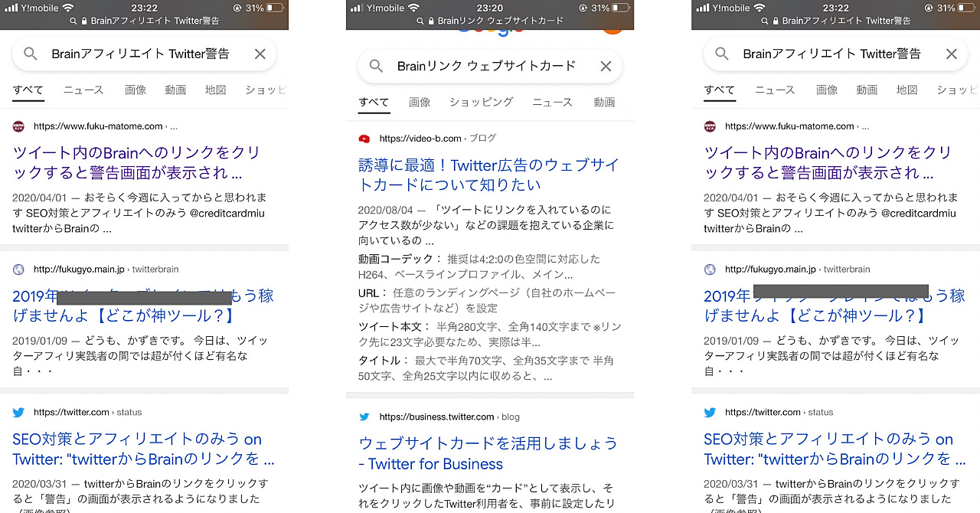Switch to 画像 tab in right screenshot
The image size is (980, 513).
(x=827, y=90)
